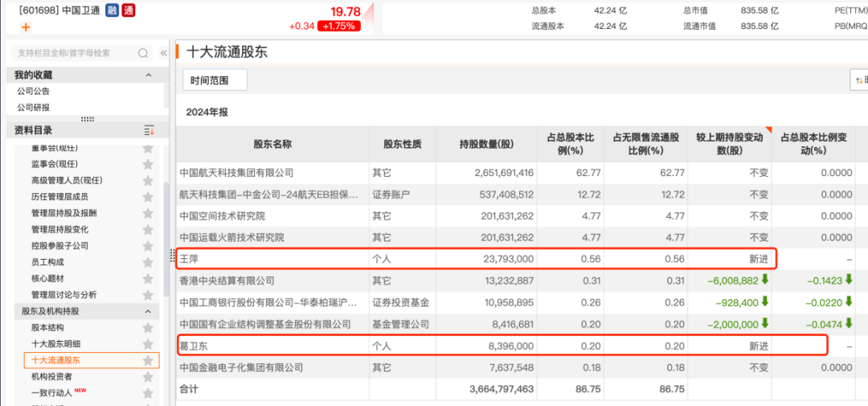This screenshot has width=868, height=406.
Task: Click the panel resize drag handle
Action: (x=171, y=256)
